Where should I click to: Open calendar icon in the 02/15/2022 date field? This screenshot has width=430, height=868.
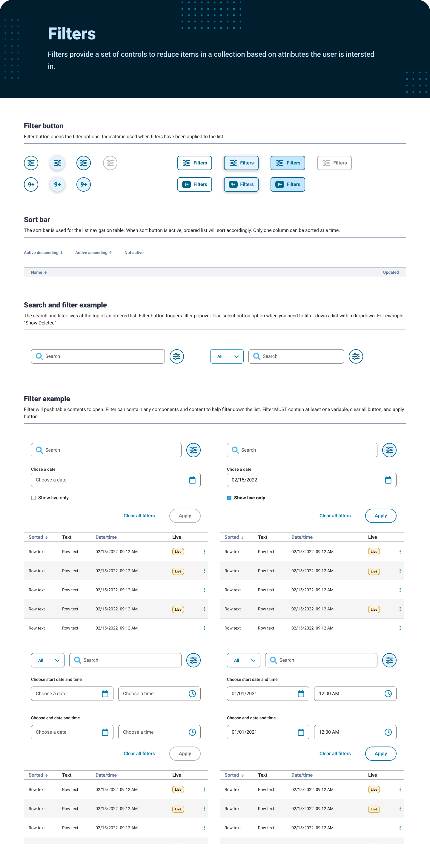click(x=388, y=480)
